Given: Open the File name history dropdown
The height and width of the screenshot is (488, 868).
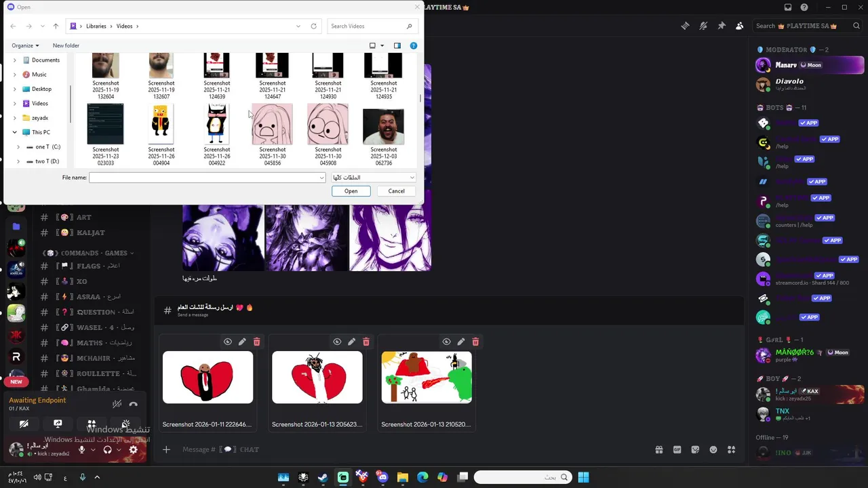Looking at the screenshot, I should (321, 178).
